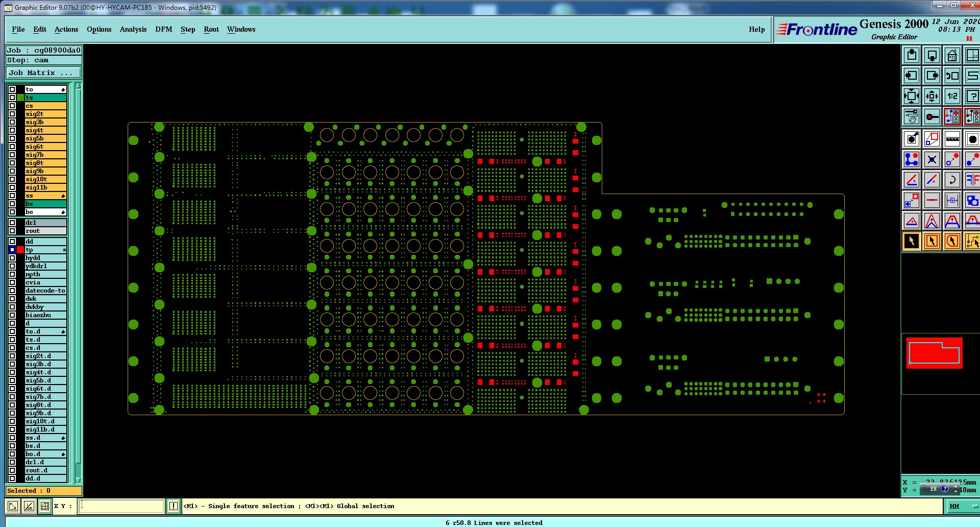Open the File menu

(x=18, y=29)
